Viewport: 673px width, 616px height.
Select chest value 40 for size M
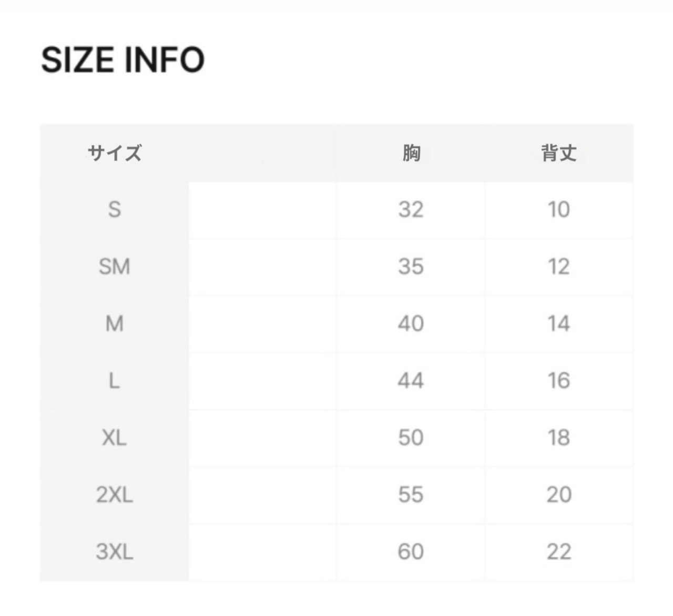411,324
